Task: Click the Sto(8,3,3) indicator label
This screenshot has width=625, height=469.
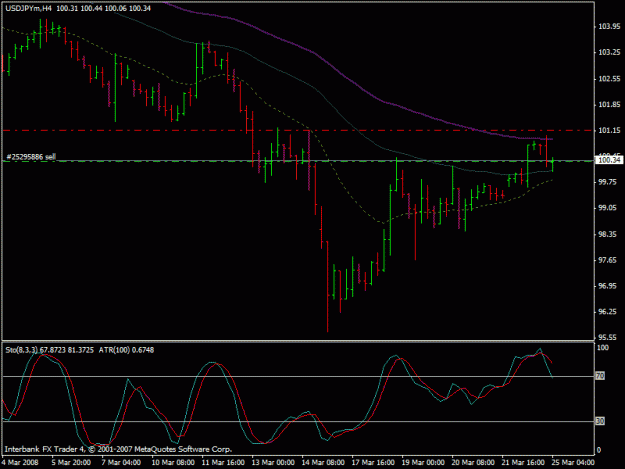Action: pos(22,350)
